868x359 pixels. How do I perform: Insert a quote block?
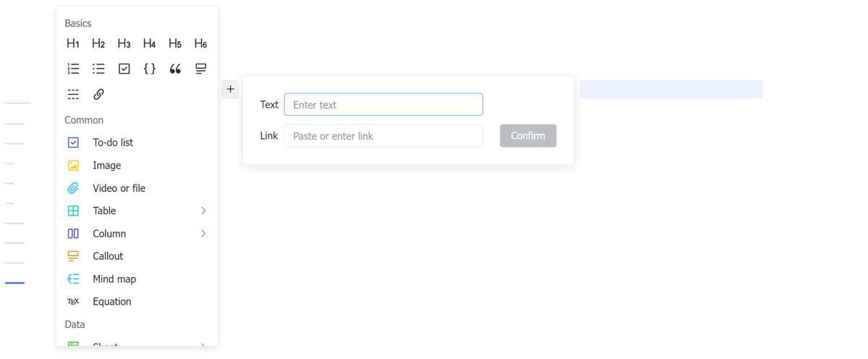pos(175,69)
